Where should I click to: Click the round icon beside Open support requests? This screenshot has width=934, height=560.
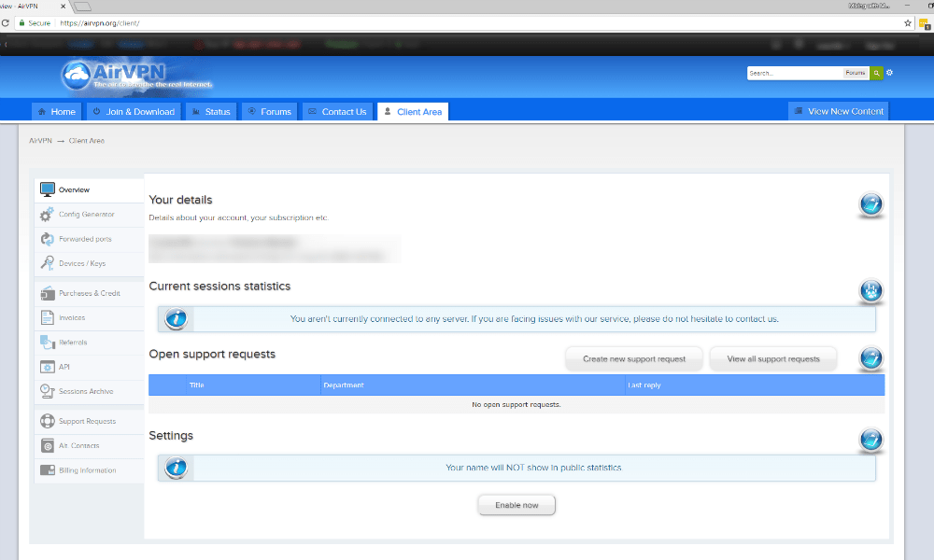(870, 358)
